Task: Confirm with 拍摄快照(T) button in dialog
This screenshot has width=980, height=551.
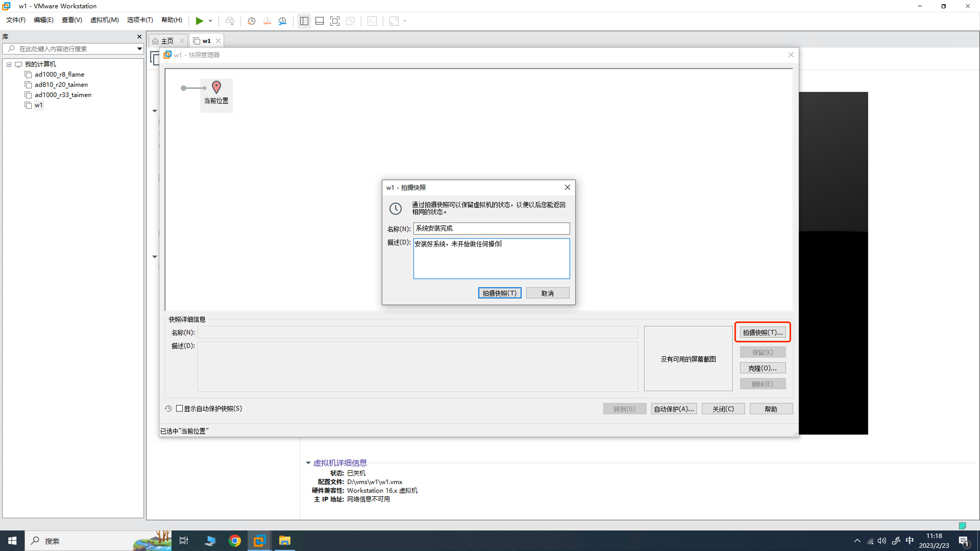Action: tap(499, 293)
